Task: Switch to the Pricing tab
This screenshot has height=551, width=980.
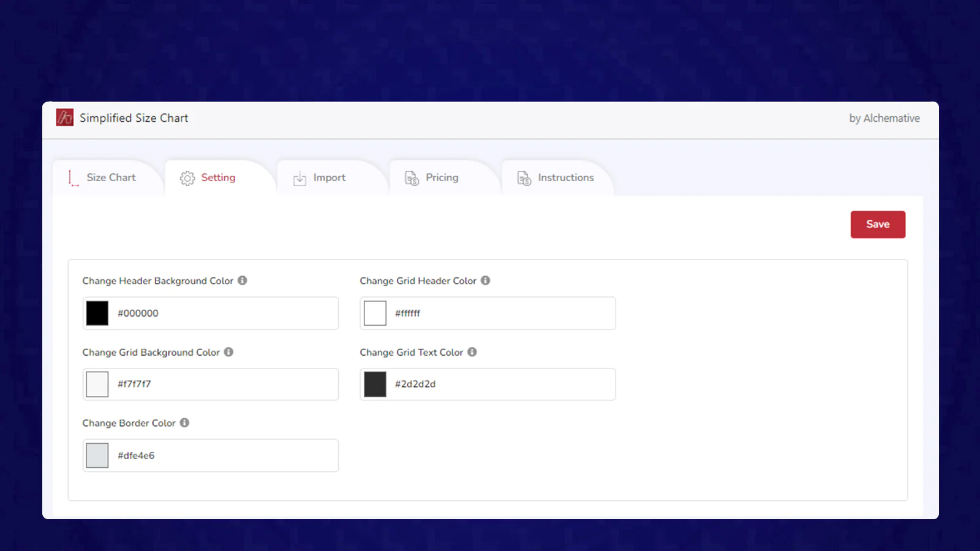Action: [x=442, y=178]
